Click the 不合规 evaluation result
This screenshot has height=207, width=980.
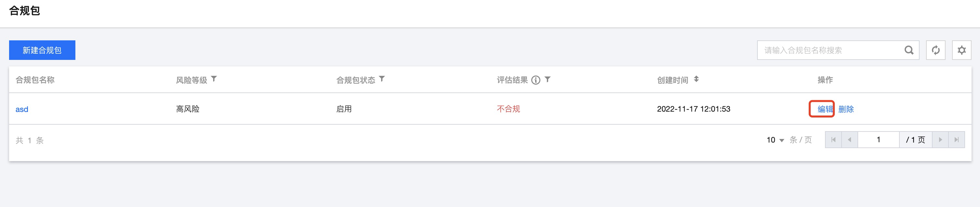(508, 109)
